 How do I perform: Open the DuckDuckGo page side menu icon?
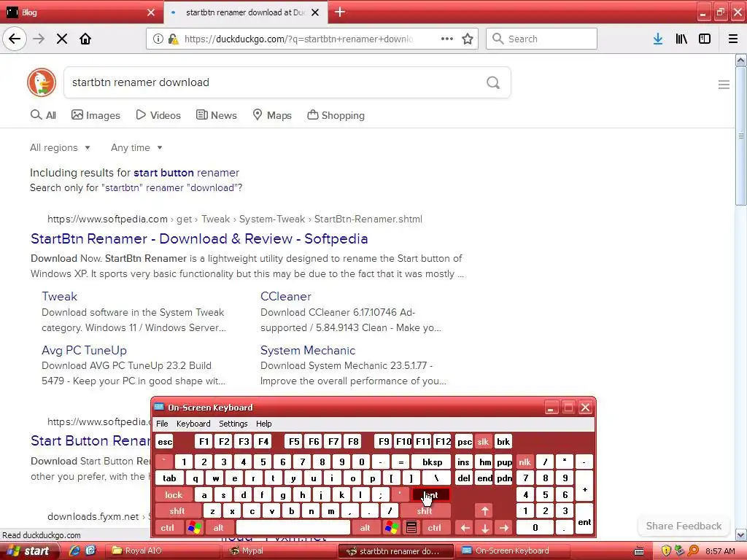click(724, 85)
